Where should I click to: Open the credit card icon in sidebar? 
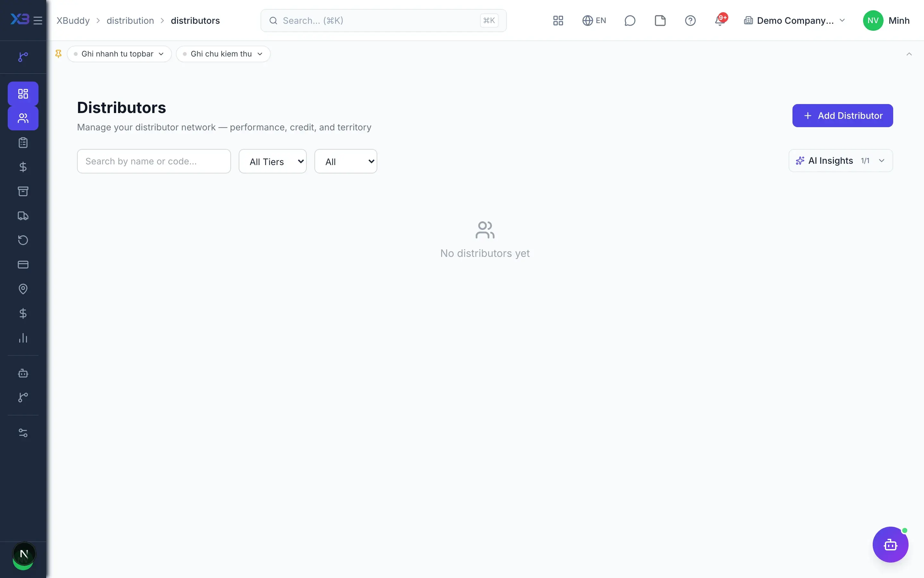(23, 265)
